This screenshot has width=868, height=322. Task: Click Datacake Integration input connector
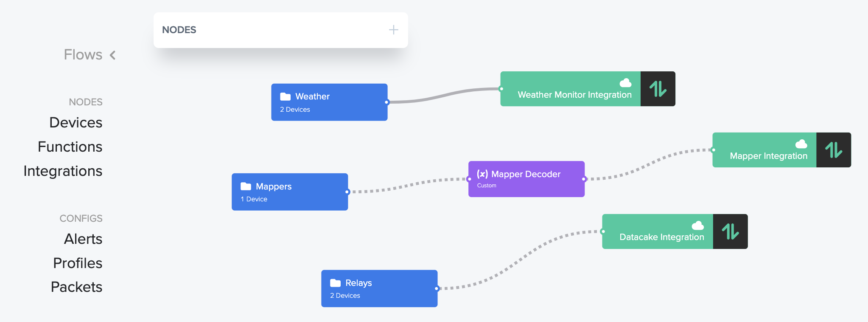(x=603, y=232)
